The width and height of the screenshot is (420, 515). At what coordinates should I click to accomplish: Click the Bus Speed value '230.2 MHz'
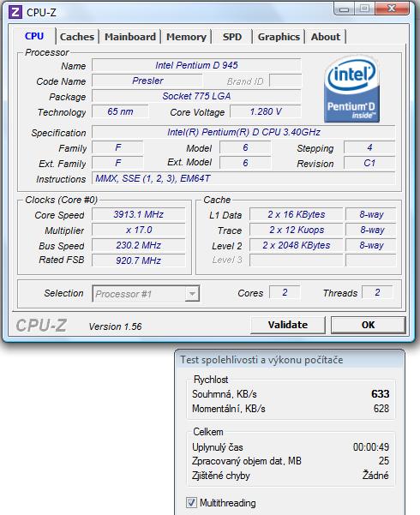coord(138,245)
